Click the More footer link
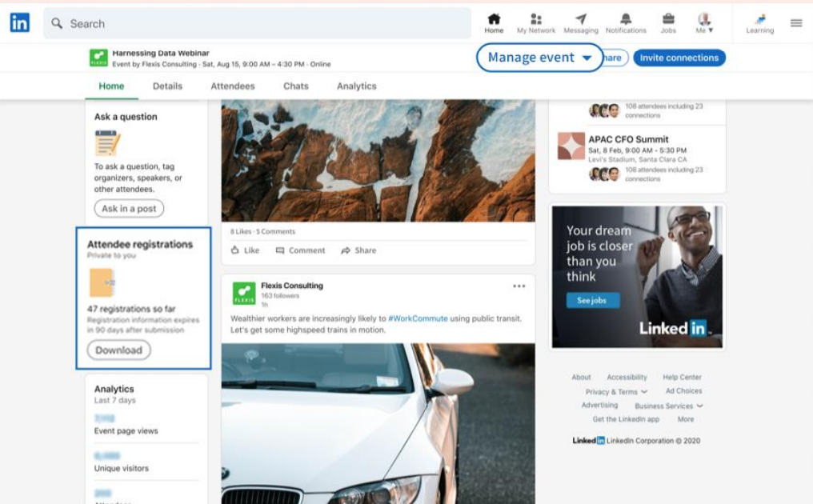 686,419
